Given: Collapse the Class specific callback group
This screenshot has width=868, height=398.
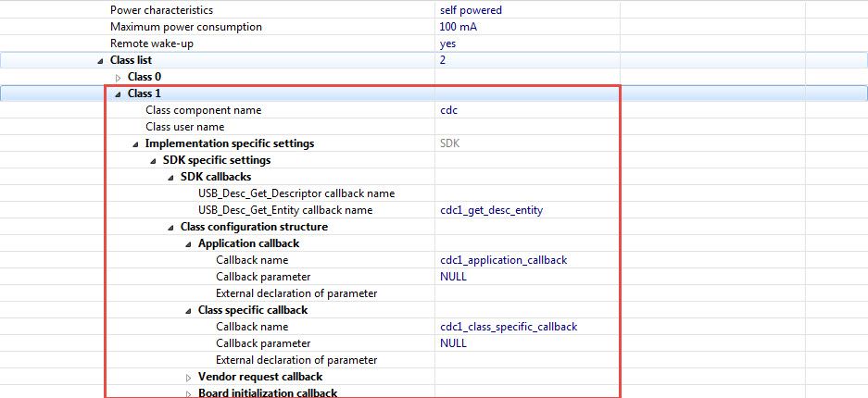Looking at the screenshot, I should pyautogui.click(x=188, y=310).
